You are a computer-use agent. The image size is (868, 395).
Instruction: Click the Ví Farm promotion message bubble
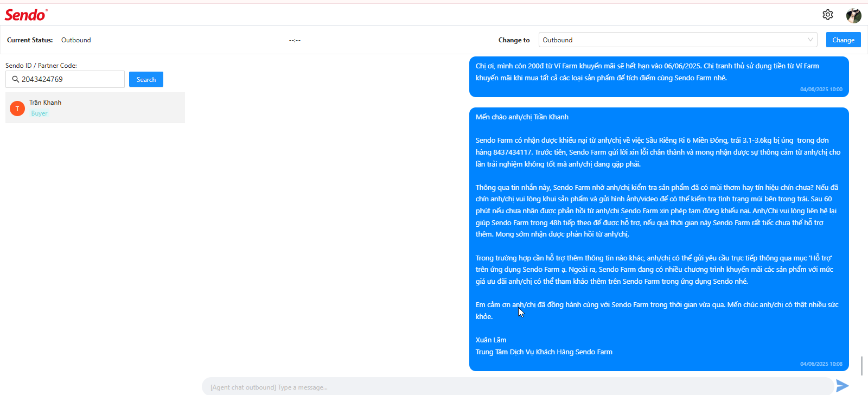659,77
